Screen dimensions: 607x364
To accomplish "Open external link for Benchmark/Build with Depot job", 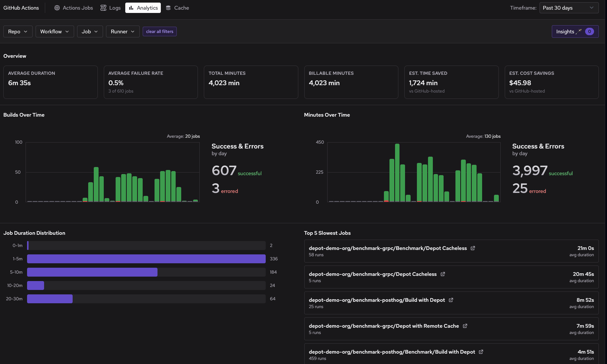I will click(481, 352).
